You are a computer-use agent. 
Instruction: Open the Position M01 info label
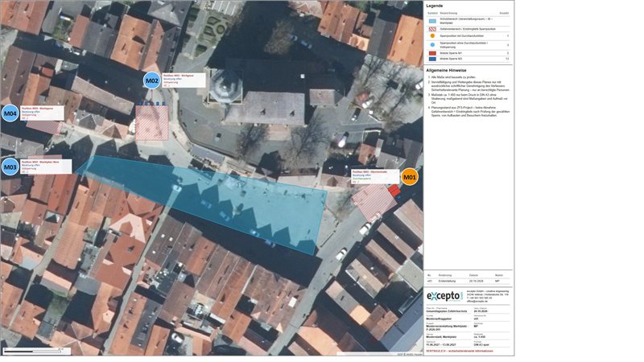tap(375, 176)
